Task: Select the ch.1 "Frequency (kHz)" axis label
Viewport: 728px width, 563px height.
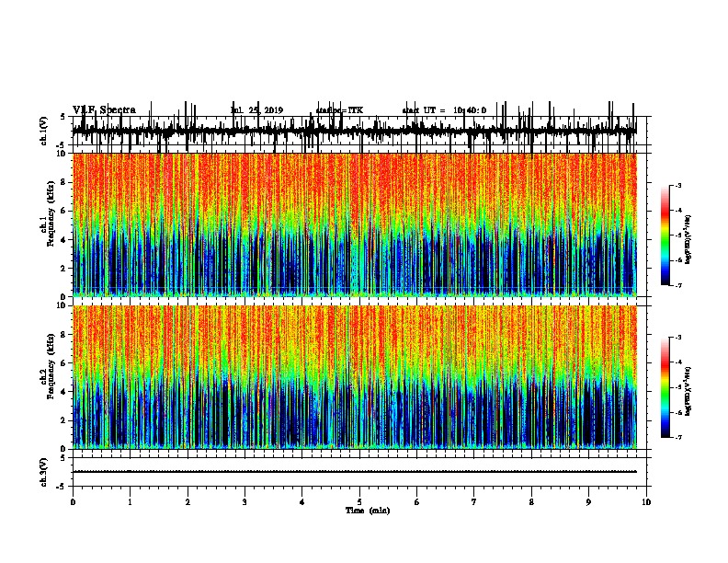Action: click(x=51, y=214)
